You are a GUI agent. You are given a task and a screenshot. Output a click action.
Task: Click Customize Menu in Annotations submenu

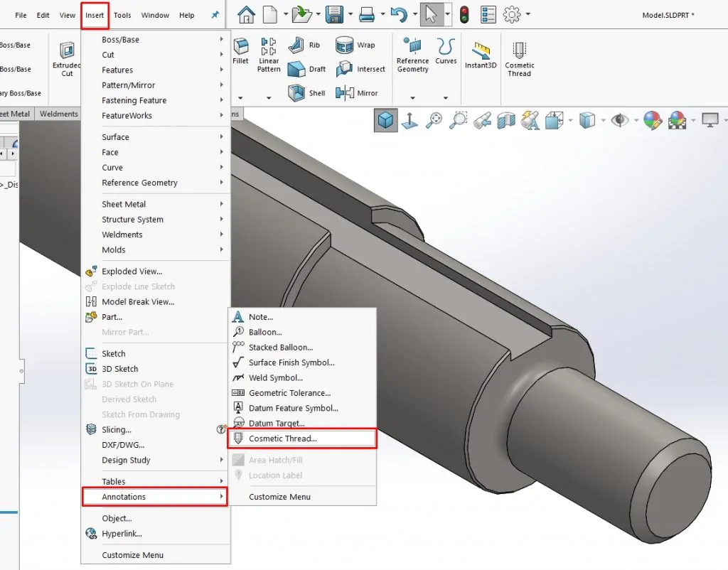point(279,497)
